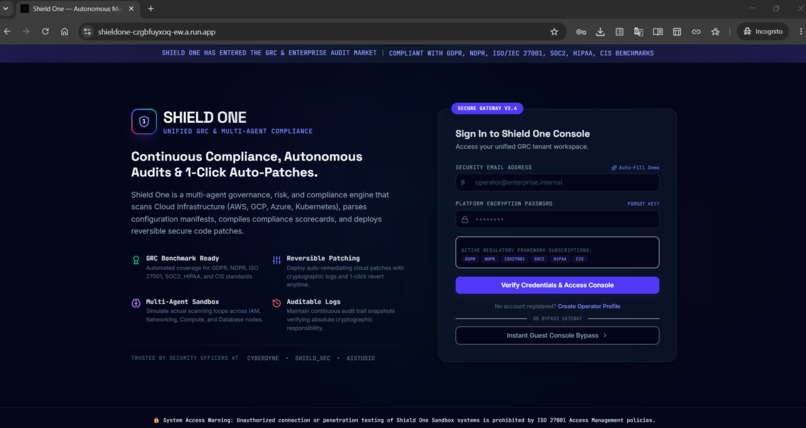Click the System Access Warning footer text
The height and width of the screenshot is (428, 806).
[404, 420]
